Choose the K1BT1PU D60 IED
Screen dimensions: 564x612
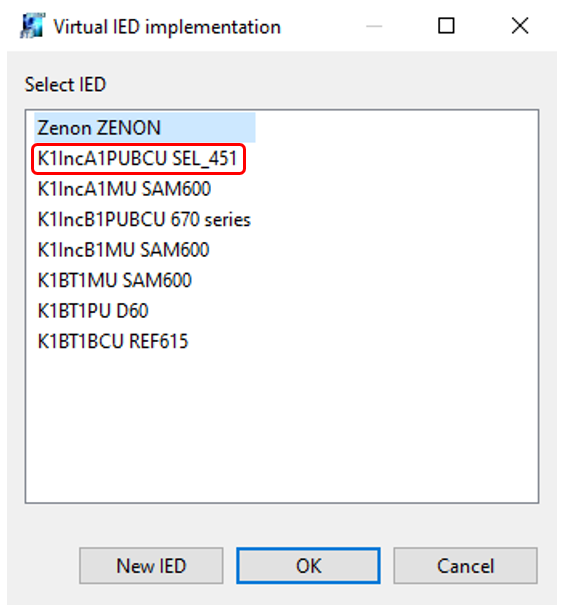pyautogui.click(x=93, y=311)
